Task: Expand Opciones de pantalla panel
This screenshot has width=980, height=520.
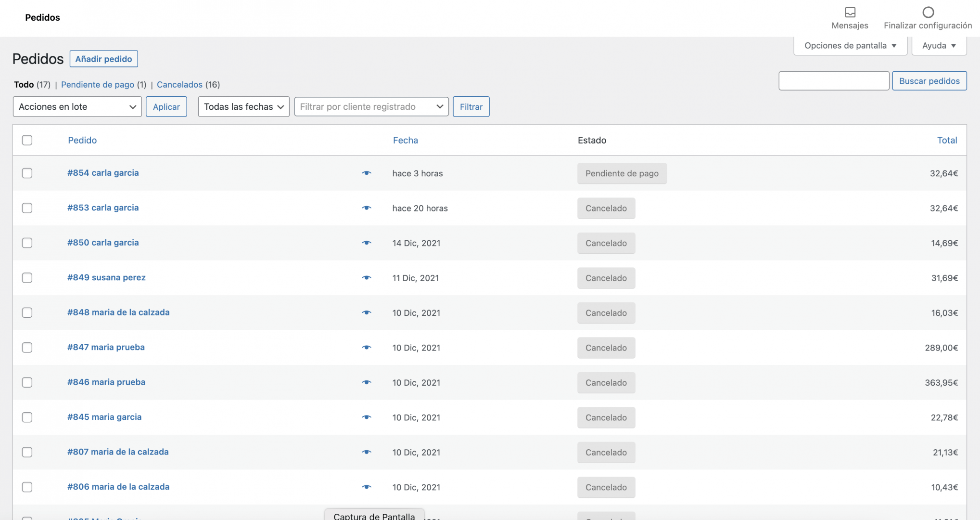Action: (x=850, y=46)
